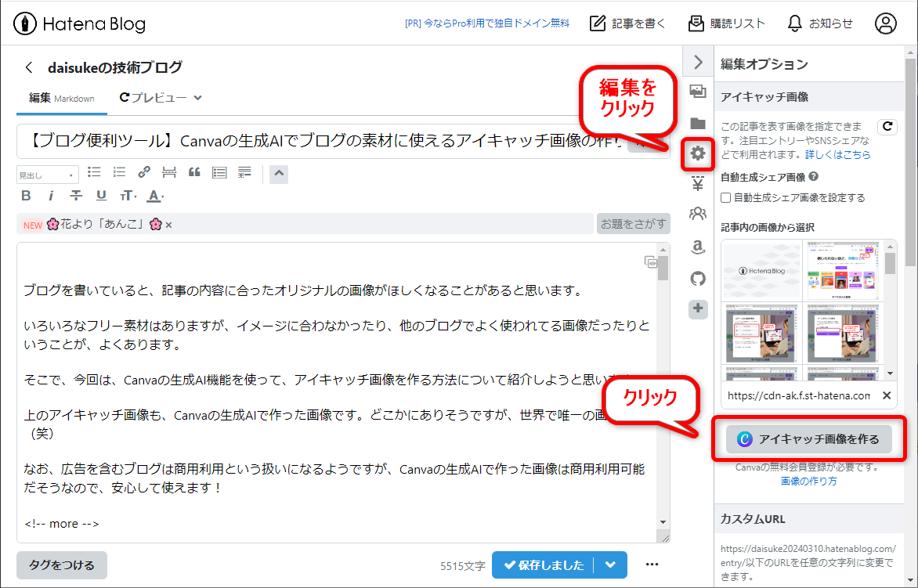Viewport: 918px width, 588px height.
Task: Open the yen paid article sidebar icon
Action: (x=698, y=185)
